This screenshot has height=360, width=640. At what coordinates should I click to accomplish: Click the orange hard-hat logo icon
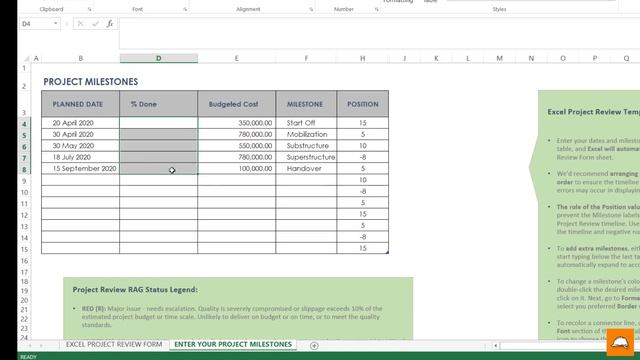pos(620,343)
